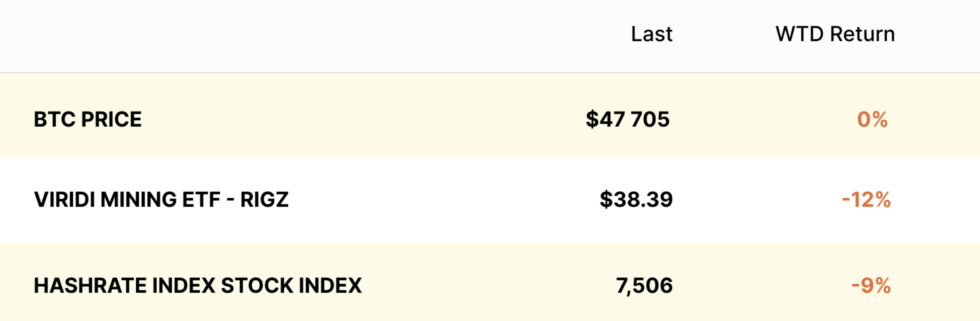The height and width of the screenshot is (321, 980).
Task: Click the WTD Return column header
Action: coord(835,34)
